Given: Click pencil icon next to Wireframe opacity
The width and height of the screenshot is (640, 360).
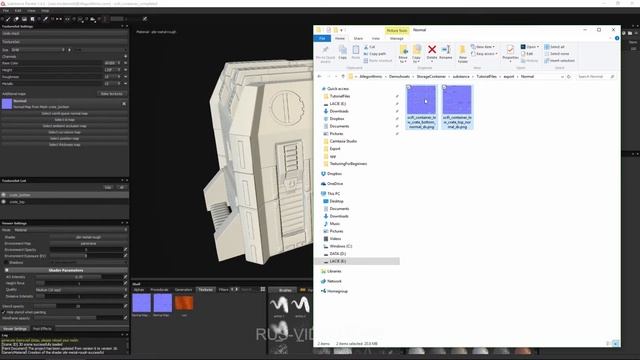Looking at the screenshot, I should tap(125, 318).
